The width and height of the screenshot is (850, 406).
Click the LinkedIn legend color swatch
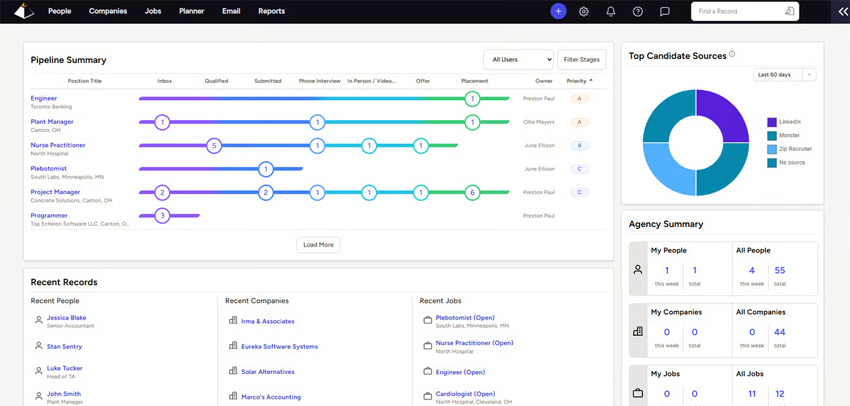pos(772,122)
